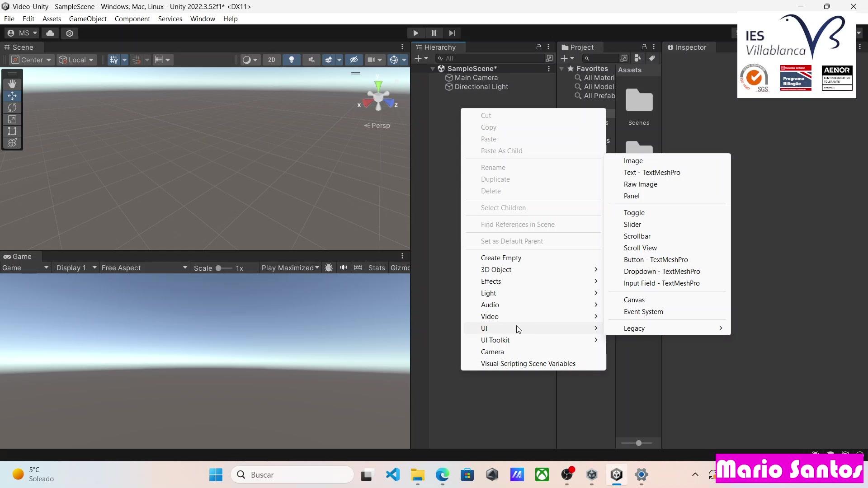The height and width of the screenshot is (488, 868).
Task: Choose Canvas from UI submenu
Action: [x=634, y=300]
